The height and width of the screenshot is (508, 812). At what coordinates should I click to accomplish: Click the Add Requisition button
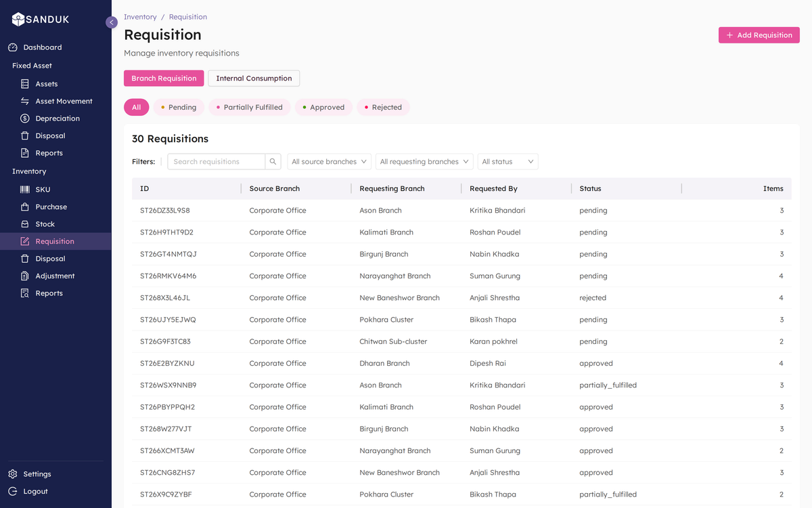tap(759, 35)
